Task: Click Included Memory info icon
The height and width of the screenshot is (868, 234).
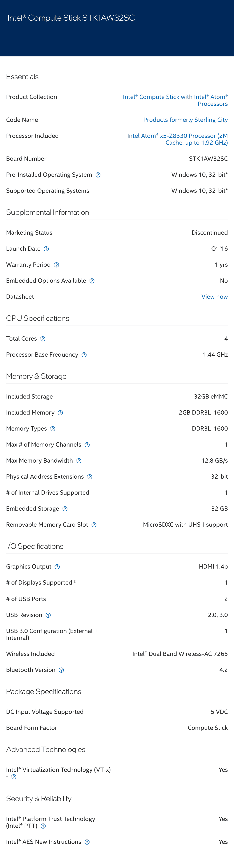Action: (x=60, y=413)
